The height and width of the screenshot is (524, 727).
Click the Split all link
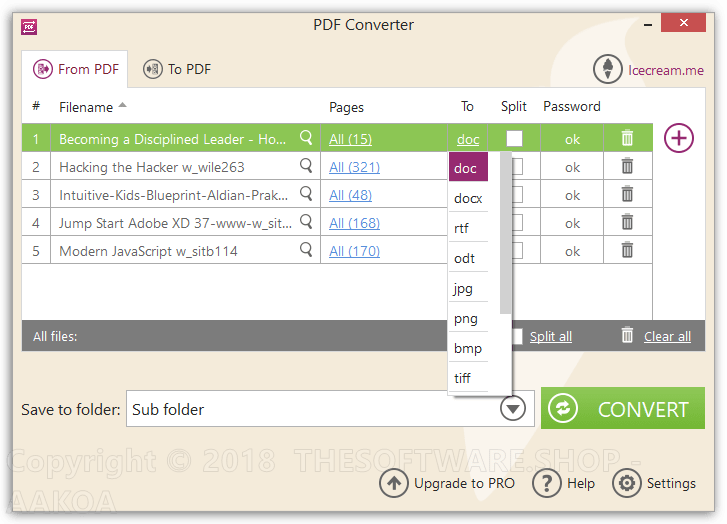tap(551, 336)
